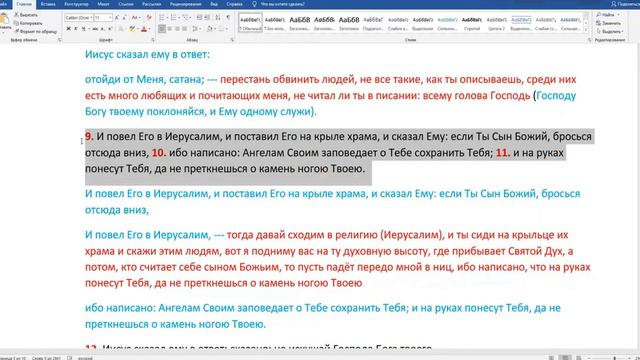Open line spacing options

(196, 29)
